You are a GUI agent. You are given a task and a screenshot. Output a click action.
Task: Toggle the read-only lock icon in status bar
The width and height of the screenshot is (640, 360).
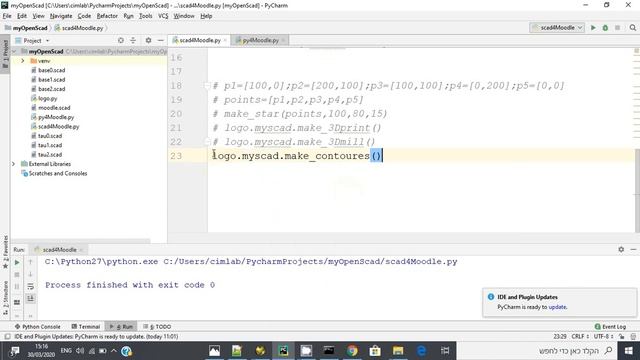pos(622,337)
